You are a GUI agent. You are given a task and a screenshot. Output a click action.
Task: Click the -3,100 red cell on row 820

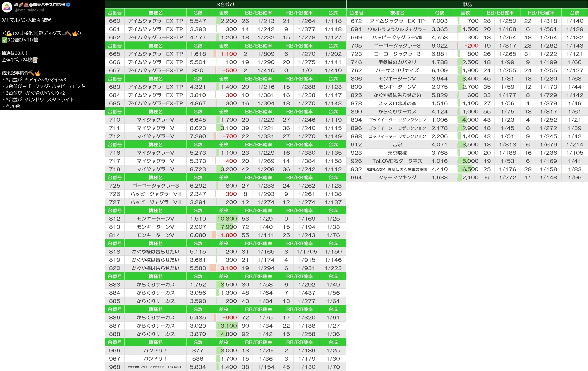pyautogui.click(x=227, y=268)
